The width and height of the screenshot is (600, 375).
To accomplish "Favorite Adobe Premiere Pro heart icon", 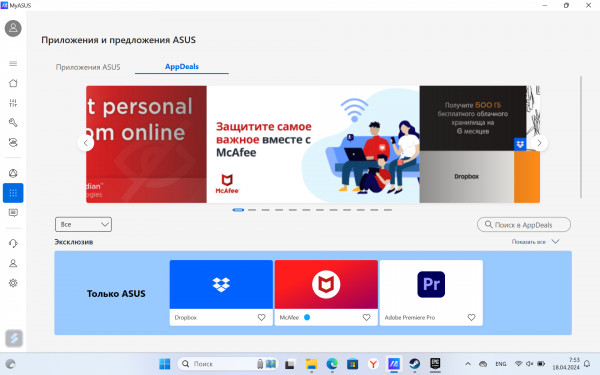I will [471, 317].
